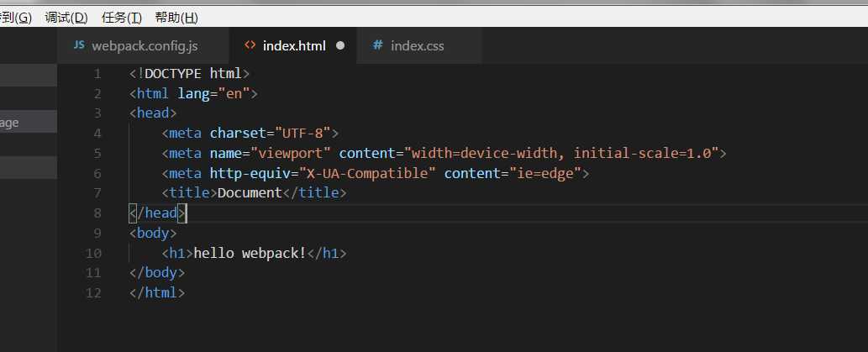Open the 帮助(H) menu

[176, 18]
